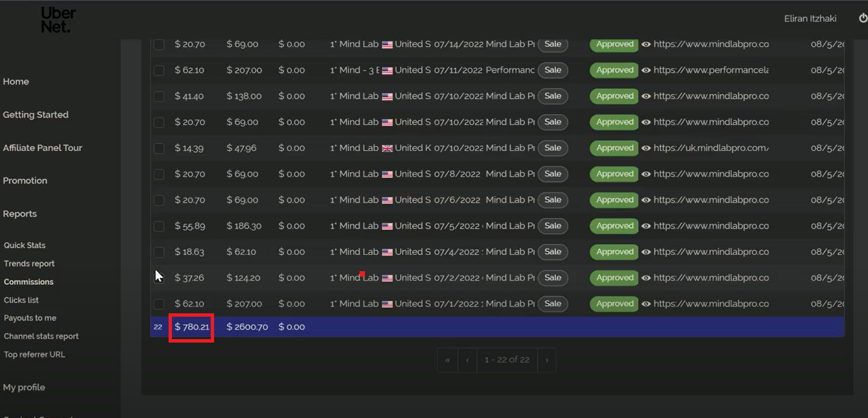Click the United Kingdom flag in the $14.39 row
The height and width of the screenshot is (418, 868).
point(387,148)
